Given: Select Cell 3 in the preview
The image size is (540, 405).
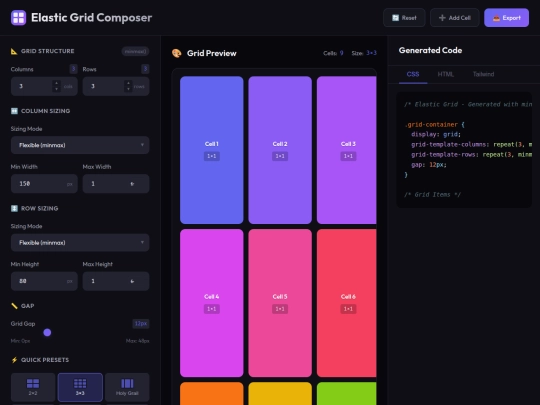Looking at the screenshot, I should tap(346, 150).
